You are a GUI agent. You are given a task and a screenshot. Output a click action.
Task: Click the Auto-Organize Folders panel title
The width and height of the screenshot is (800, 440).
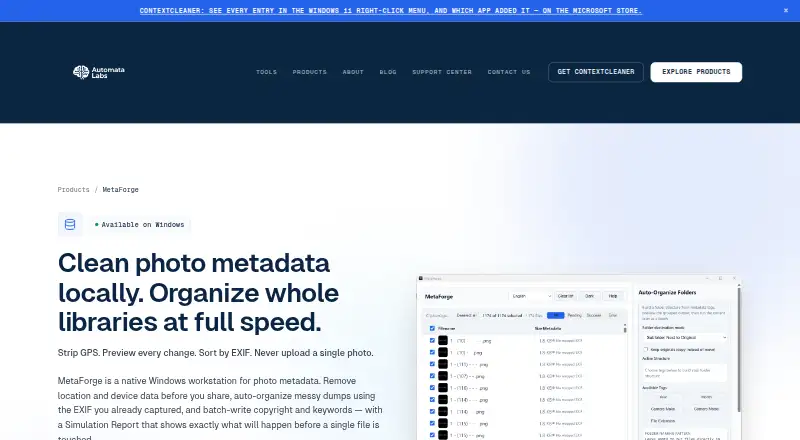(x=667, y=292)
